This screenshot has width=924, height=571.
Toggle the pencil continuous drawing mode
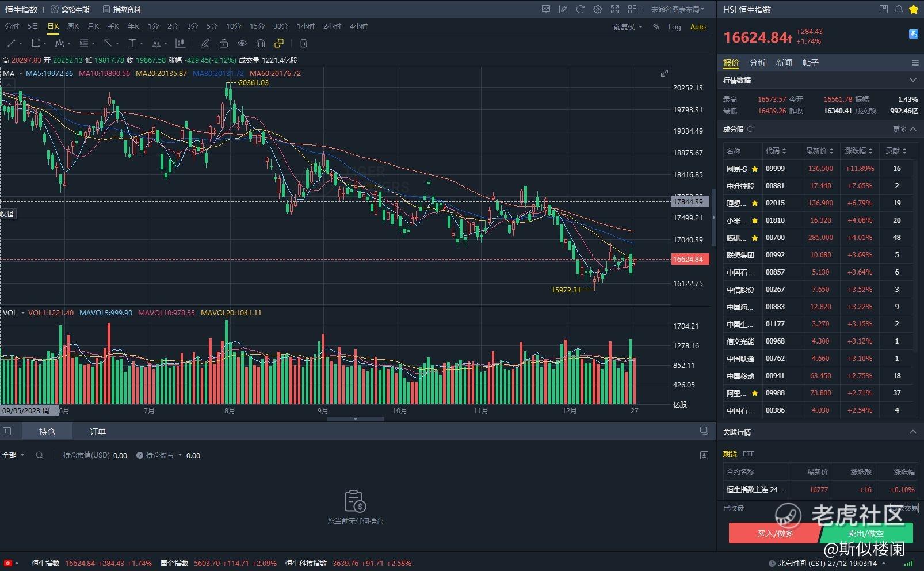pos(205,43)
